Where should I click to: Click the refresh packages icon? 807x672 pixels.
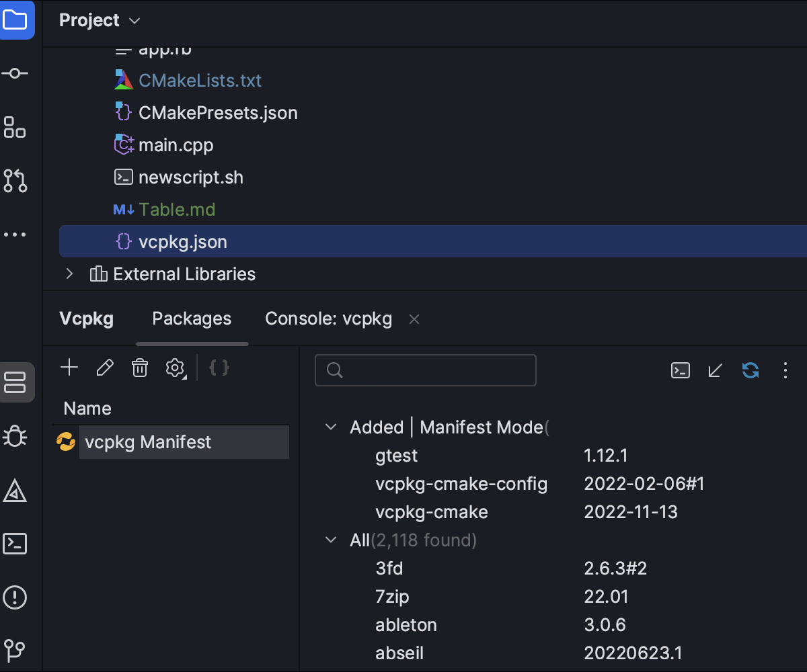point(751,370)
